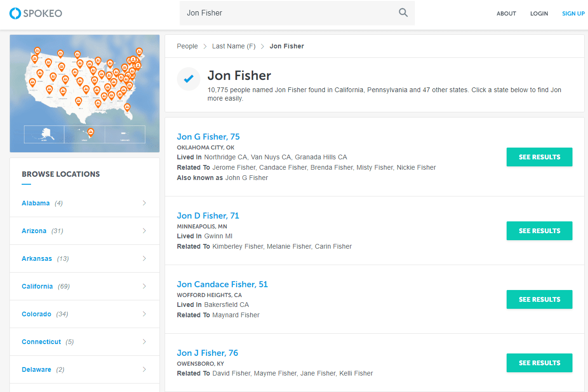Open Colorado in Browse Locations
This screenshot has width=588, height=392.
pyautogui.click(x=36, y=314)
